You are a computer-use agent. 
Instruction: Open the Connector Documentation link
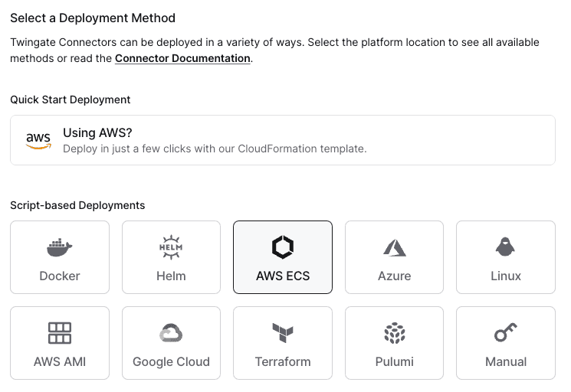pos(182,58)
